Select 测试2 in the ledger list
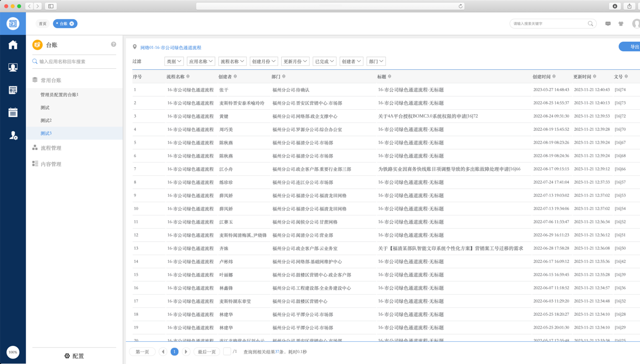640x364 pixels. pos(46,121)
